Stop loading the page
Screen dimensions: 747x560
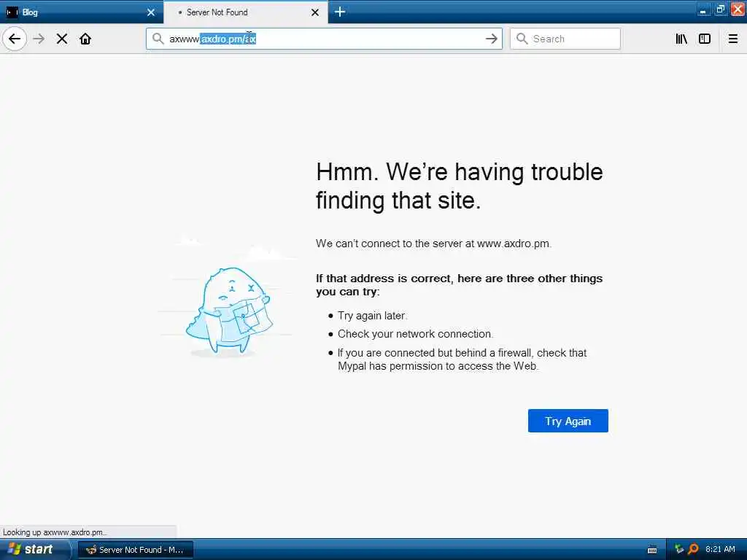coord(62,39)
